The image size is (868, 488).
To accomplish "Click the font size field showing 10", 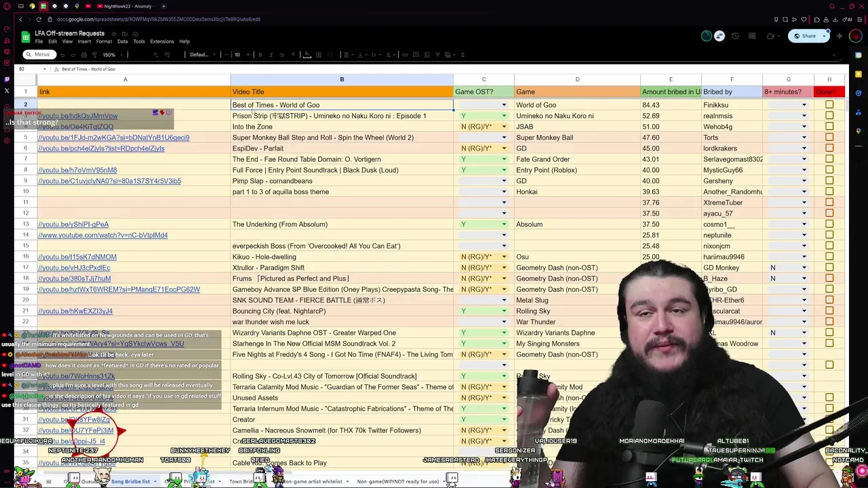I will coord(237,55).
